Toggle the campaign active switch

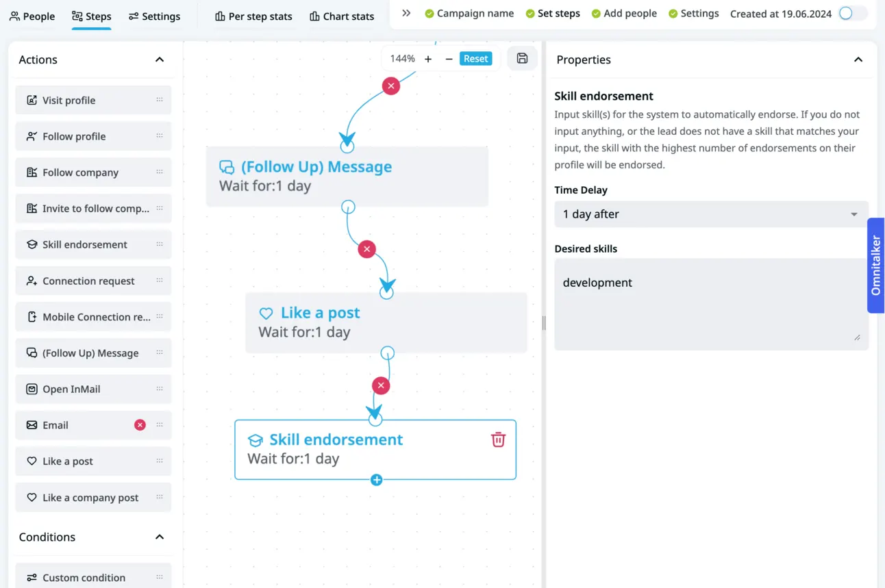853,14
